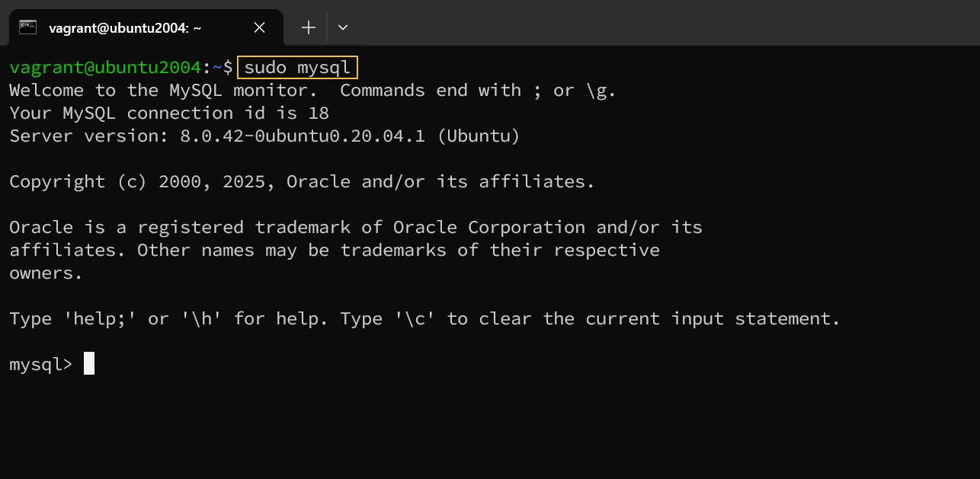Close the vagrant@ubuntu2004 tab
Screen dimensions: 980x479
[259, 27]
